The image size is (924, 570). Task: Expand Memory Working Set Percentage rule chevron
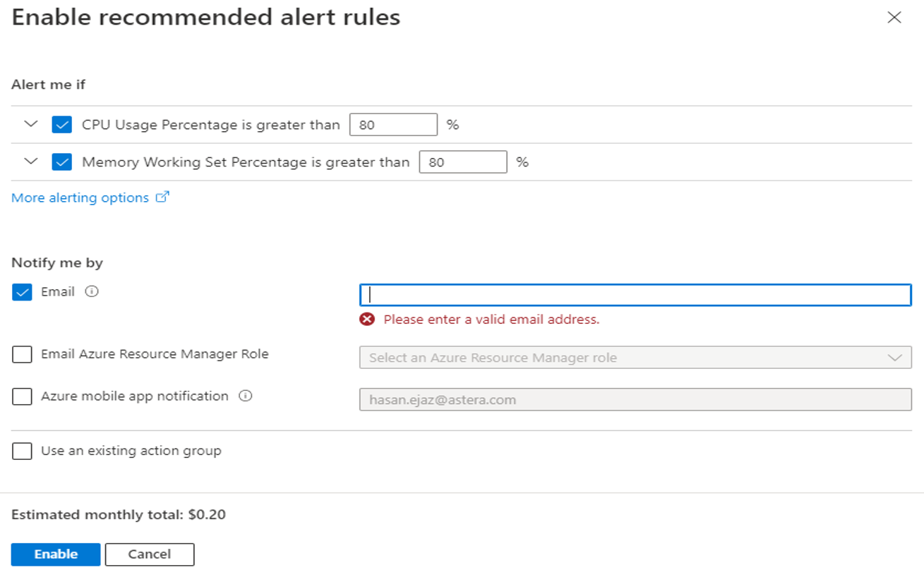(x=30, y=162)
